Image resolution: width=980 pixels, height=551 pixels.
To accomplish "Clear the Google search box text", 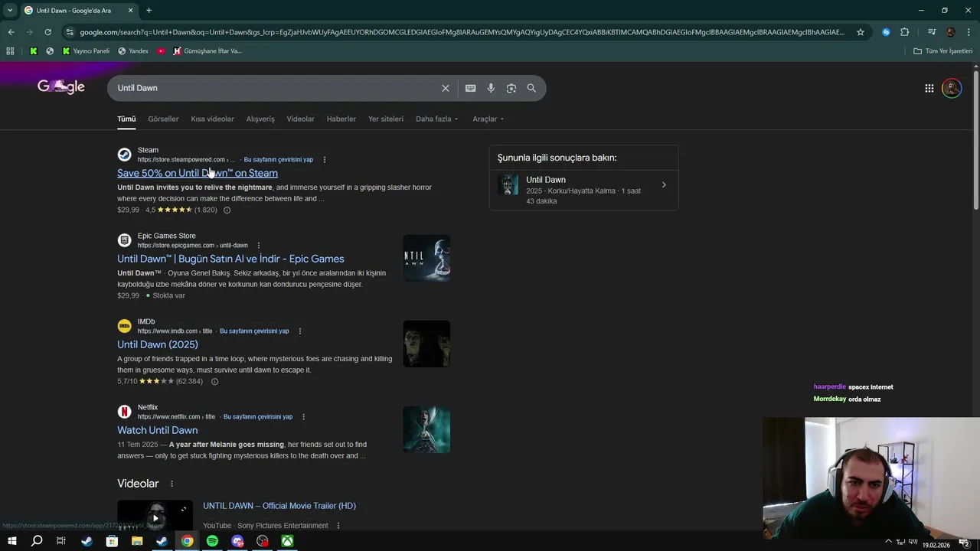I will coord(446,88).
